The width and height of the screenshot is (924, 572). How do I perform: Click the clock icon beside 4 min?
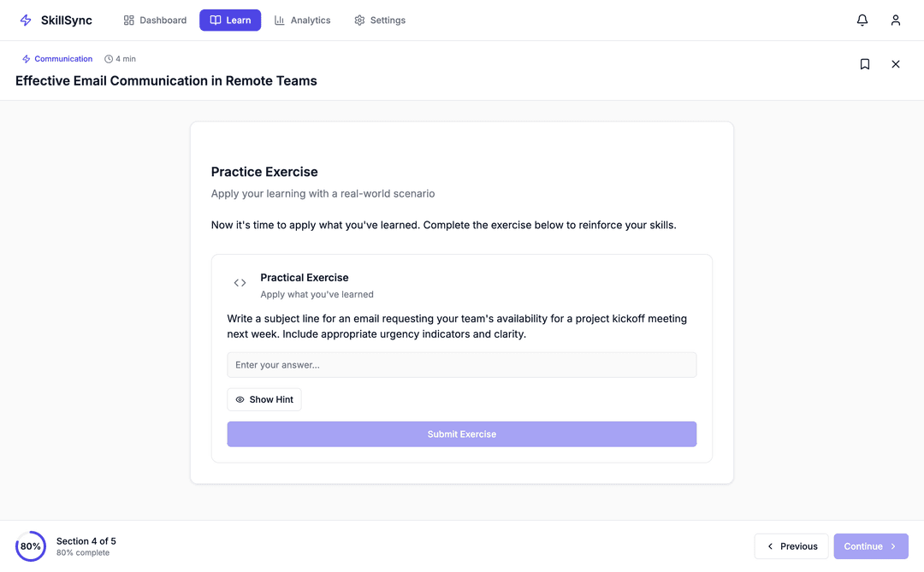[109, 59]
